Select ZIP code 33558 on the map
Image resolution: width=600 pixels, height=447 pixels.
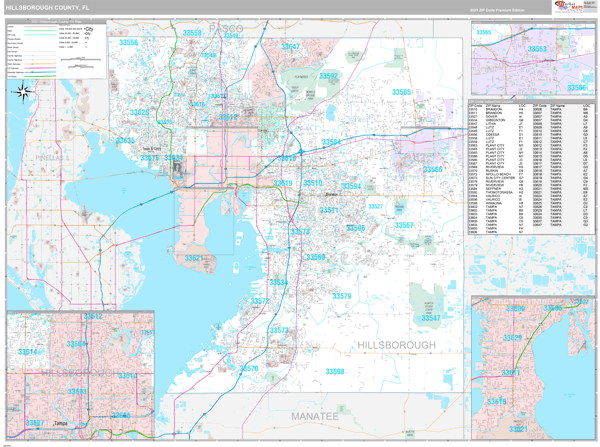pyautogui.click(x=192, y=33)
